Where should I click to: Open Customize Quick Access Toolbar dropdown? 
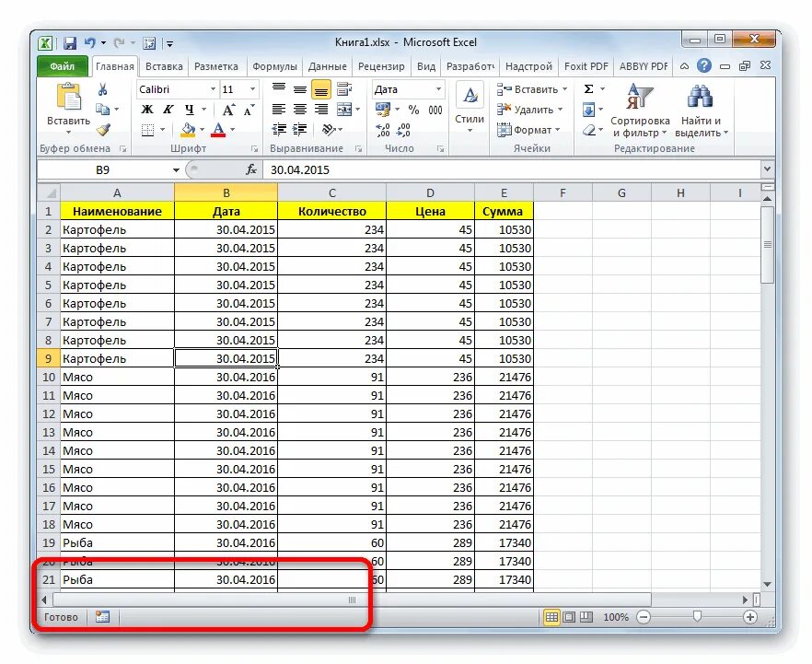(169, 44)
